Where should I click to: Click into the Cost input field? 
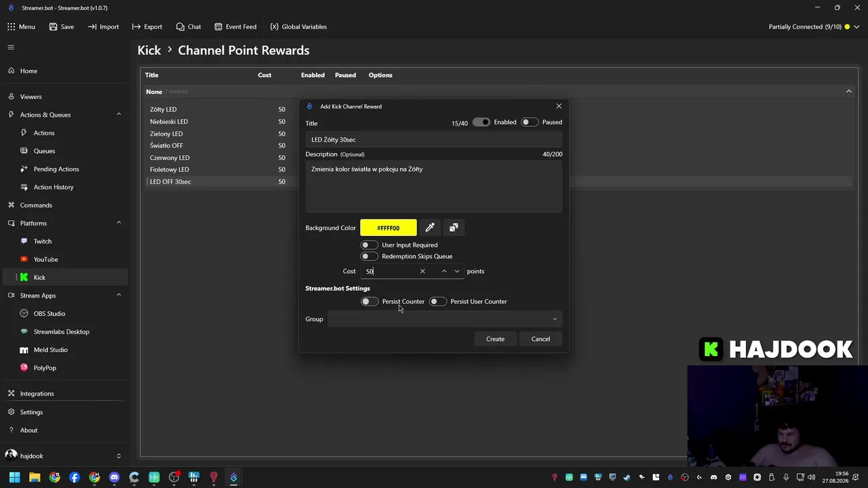click(x=391, y=271)
